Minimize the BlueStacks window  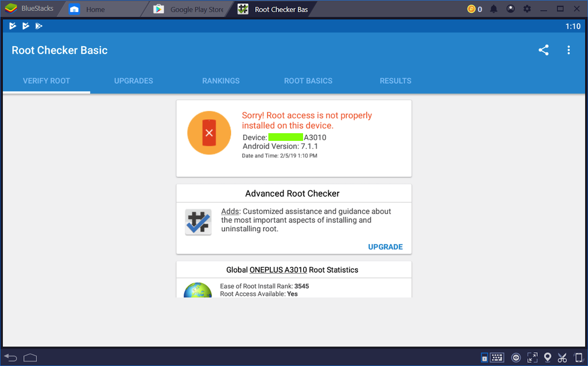[543, 9]
